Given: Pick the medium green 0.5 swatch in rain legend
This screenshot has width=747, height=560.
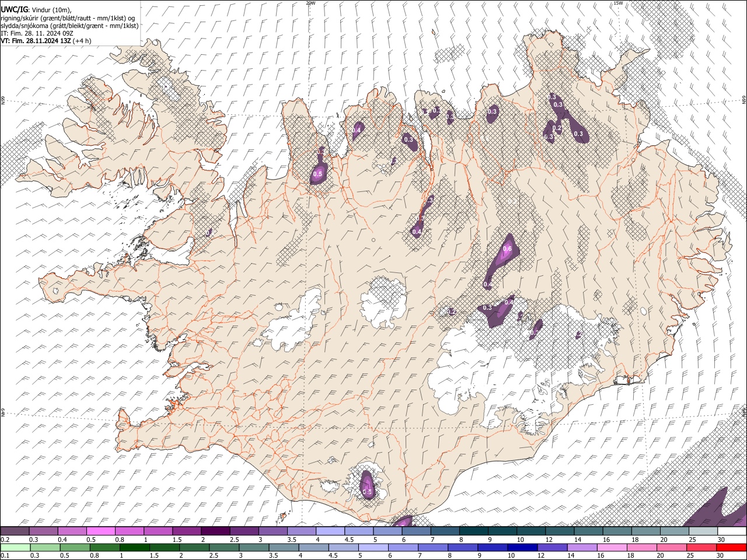Looking at the screenshot, I should coord(75,547).
